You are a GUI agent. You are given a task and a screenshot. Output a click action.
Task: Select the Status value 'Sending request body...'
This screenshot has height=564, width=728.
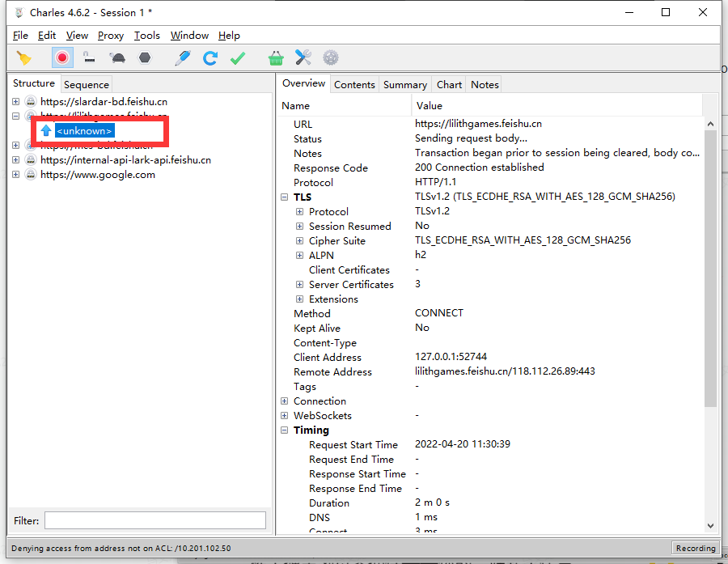471,138
